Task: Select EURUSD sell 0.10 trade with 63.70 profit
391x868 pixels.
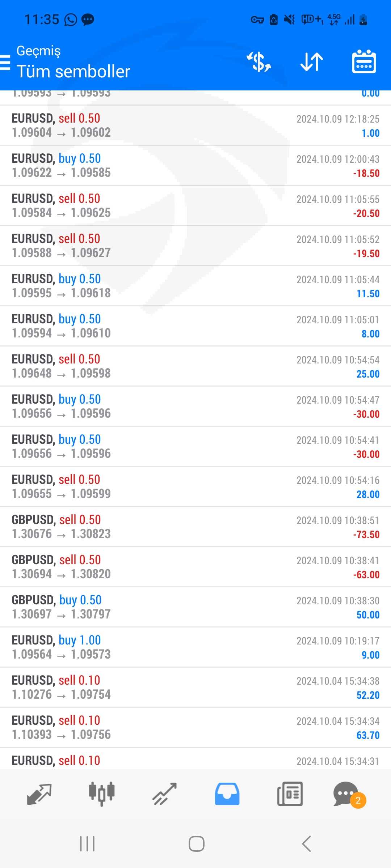Action: point(195,727)
